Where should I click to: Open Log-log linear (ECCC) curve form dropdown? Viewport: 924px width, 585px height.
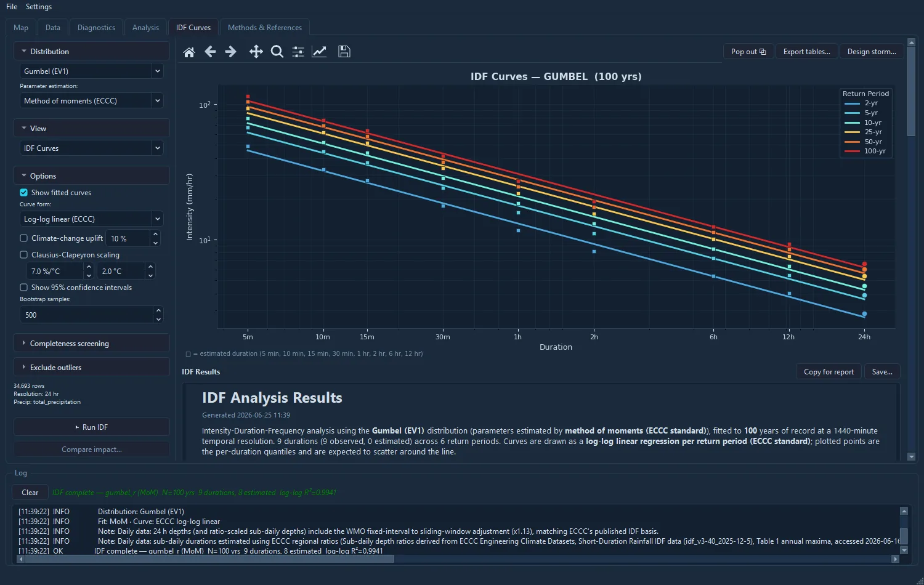[91, 219]
